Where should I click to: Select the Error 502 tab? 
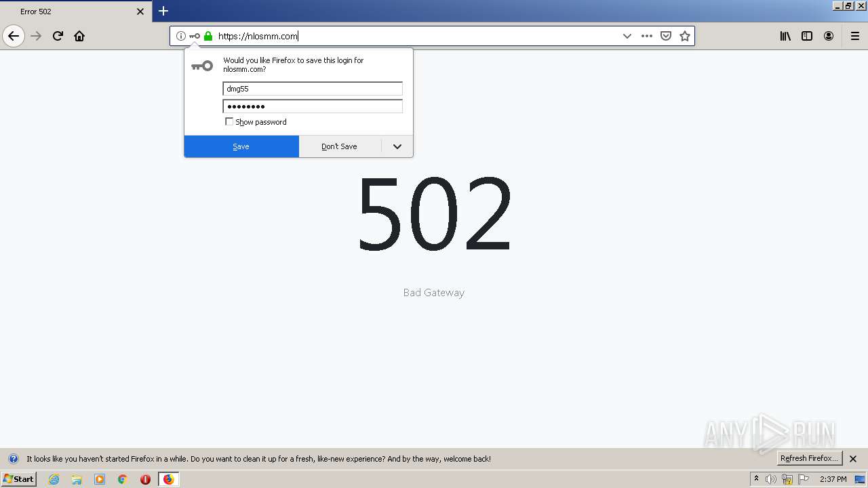tap(75, 12)
